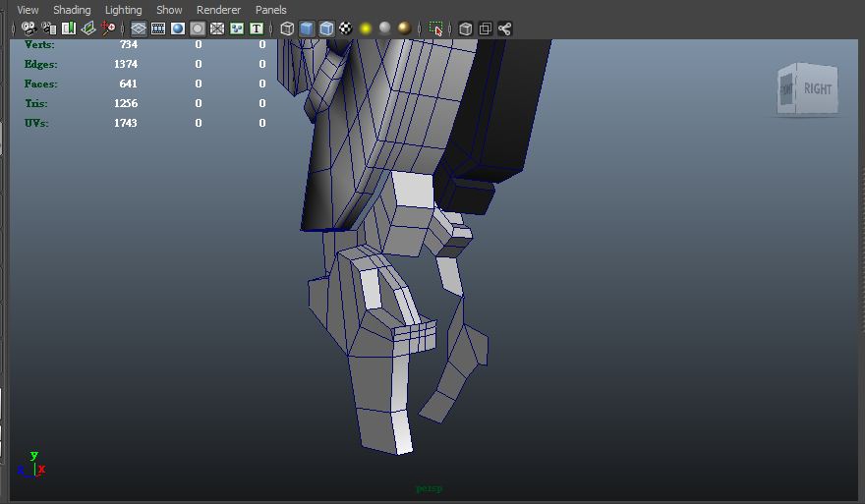Collapse toolbar handle before X-Ray icon

point(450,28)
